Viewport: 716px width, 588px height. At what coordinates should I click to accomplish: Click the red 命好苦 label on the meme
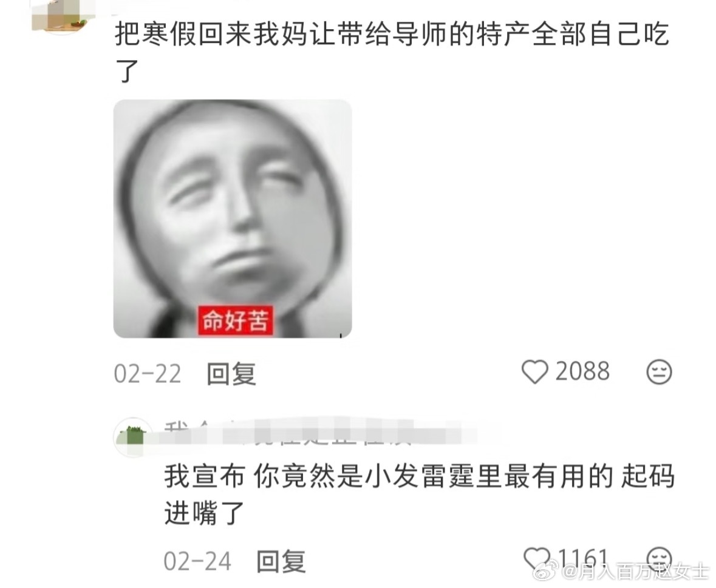tap(235, 320)
